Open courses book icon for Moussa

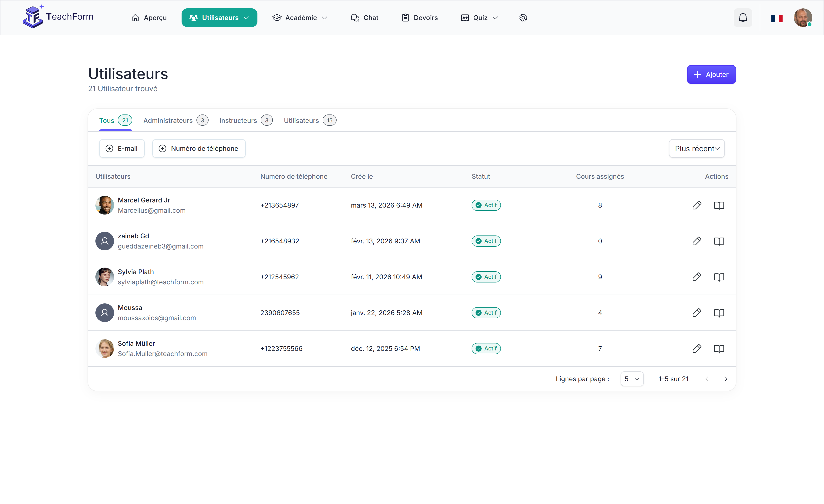[719, 312]
